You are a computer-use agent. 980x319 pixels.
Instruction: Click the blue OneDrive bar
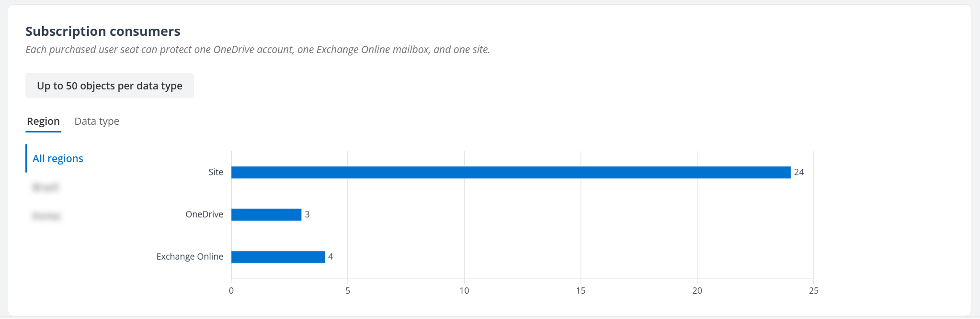pos(266,215)
